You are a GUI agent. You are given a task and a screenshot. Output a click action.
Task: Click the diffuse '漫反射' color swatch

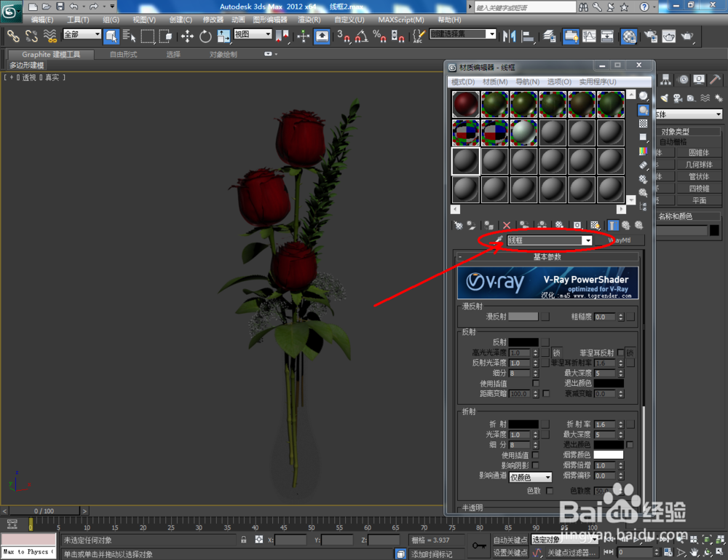[523, 316]
